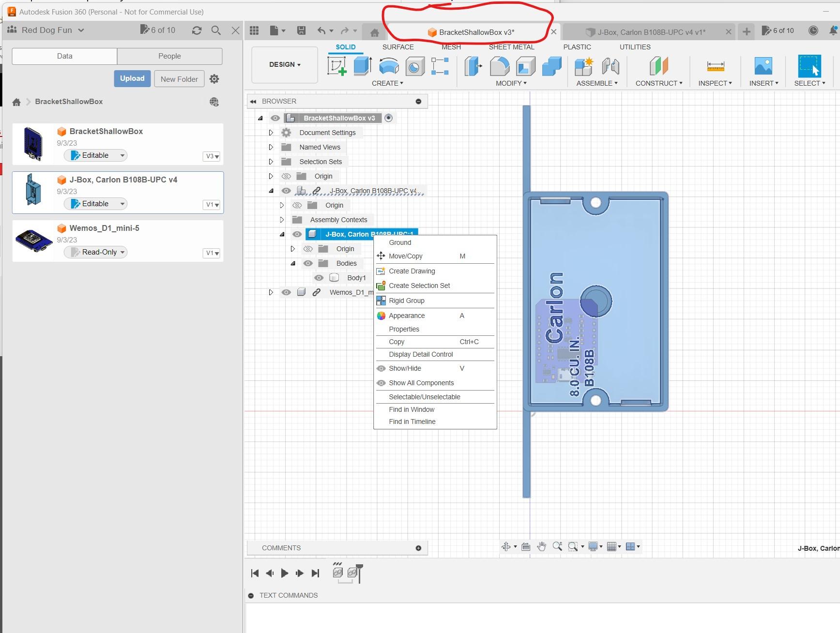Open the DESIGN workspace dropdown

tap(285, 64)
